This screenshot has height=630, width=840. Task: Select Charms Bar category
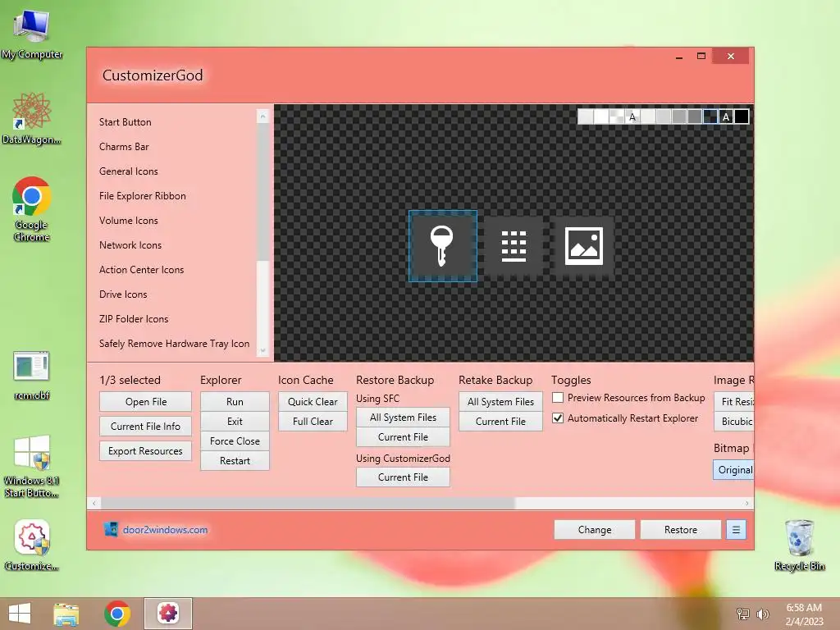pos(124,147)
